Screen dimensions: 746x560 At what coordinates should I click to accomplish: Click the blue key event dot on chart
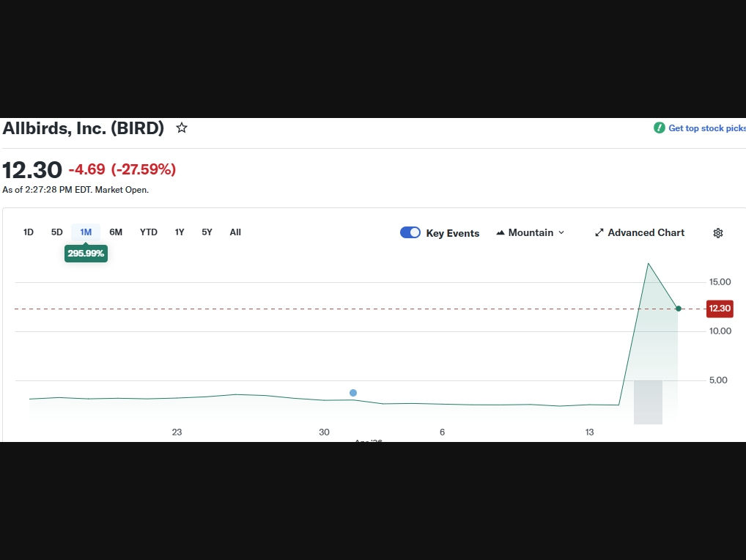(353, 393)
